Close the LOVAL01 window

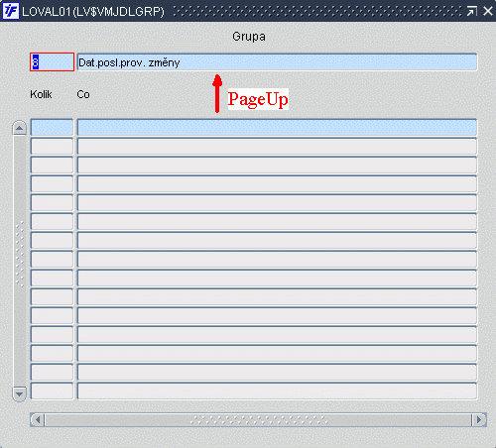click(488, 12)
